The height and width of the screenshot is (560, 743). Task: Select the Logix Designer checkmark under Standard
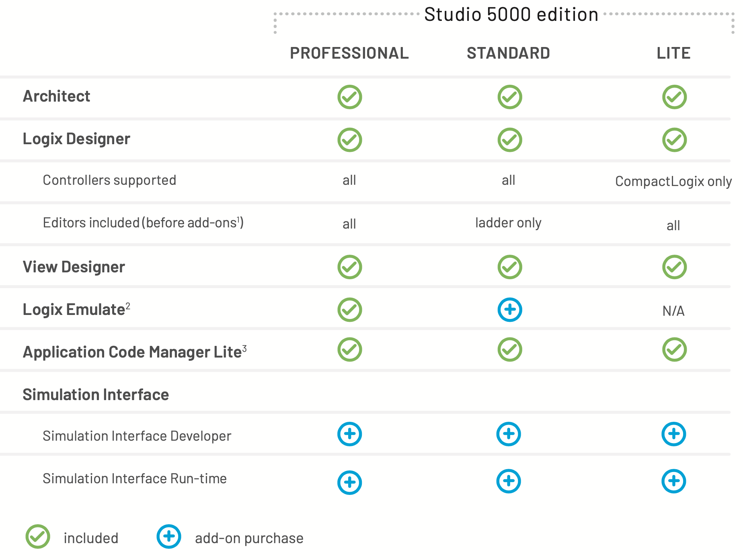(x=509, y=140)
